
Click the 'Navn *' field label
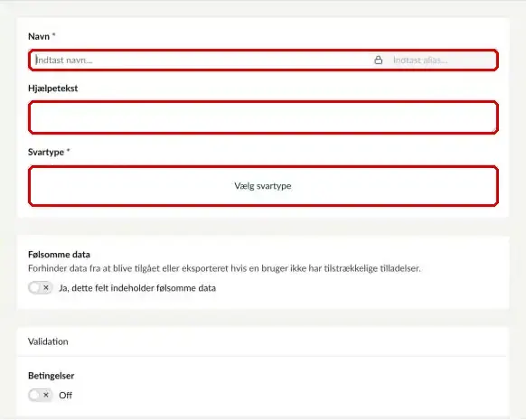[42, 36]
